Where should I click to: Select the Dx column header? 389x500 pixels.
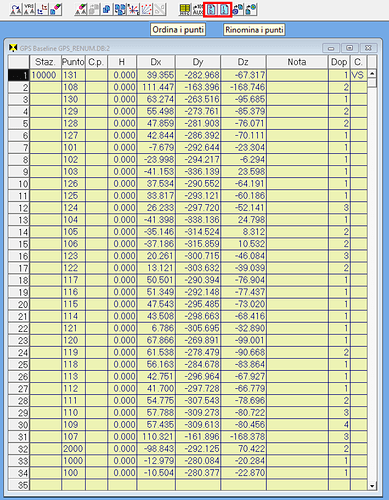(x=156, y=62)
